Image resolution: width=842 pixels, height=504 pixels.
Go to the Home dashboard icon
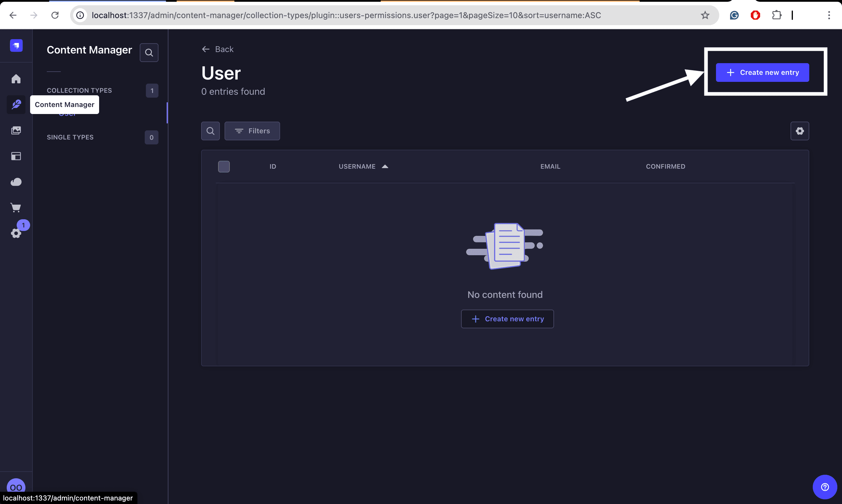(x=16, y=79)
